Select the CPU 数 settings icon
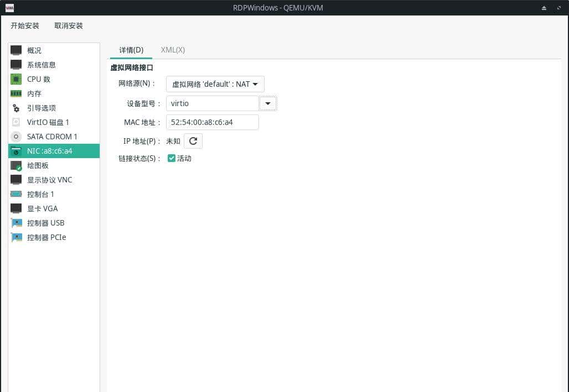Image resolution: width=569 pixels, height=392 pixels. [x=16, y=79]
